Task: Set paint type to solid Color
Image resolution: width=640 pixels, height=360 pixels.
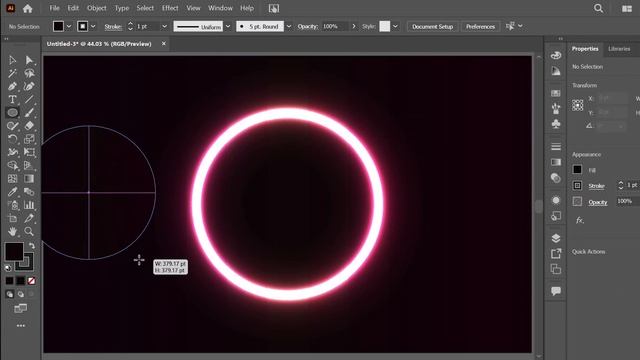Action: tap(9, 281)
